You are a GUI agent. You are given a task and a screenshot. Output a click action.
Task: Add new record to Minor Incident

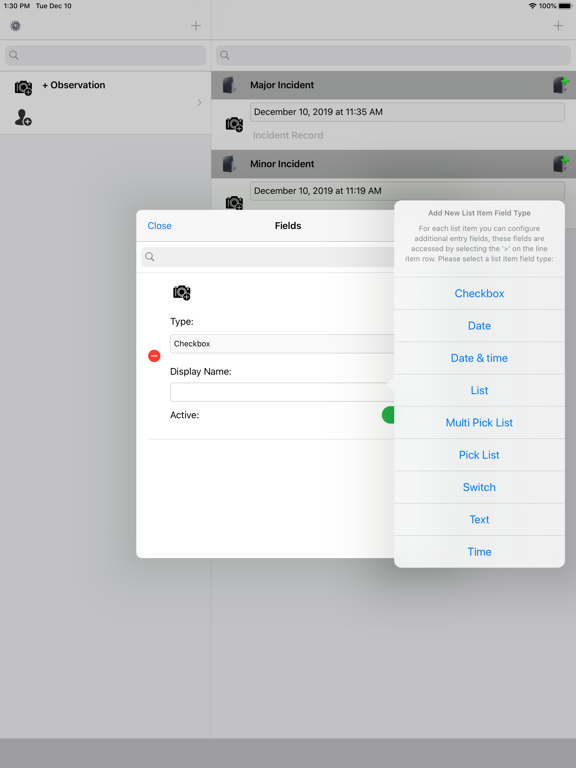coord(561,164)
